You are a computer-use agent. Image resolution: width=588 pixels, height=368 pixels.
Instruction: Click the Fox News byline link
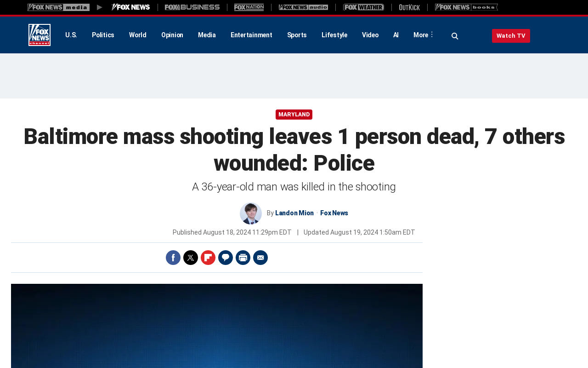pyautogui.click(x=334, y=213)
